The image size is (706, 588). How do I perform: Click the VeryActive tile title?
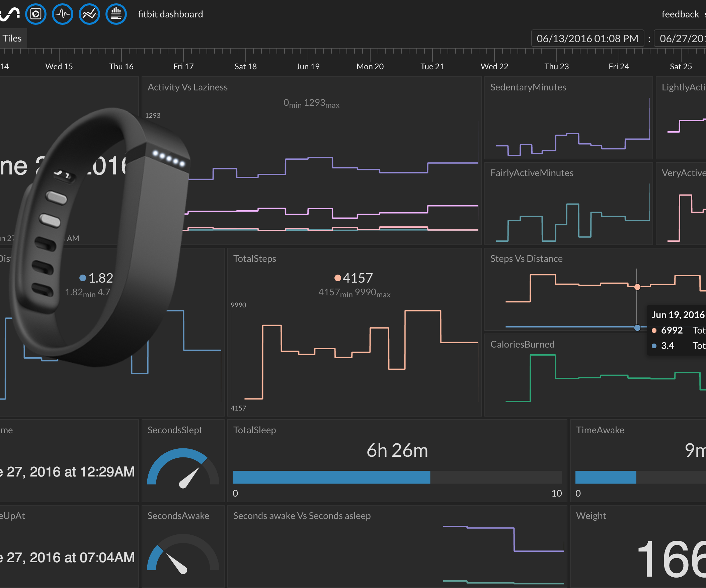(x=684, y=173)
